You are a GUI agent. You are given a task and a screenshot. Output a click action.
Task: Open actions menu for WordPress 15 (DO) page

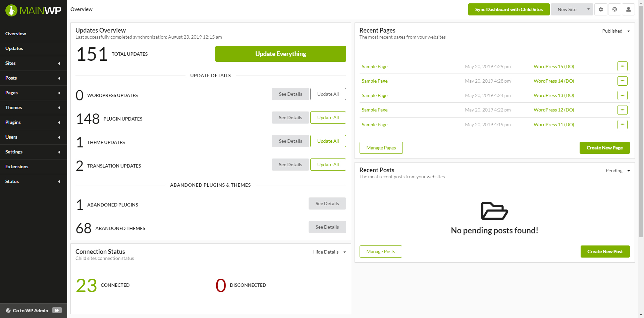tap(622, 66)
